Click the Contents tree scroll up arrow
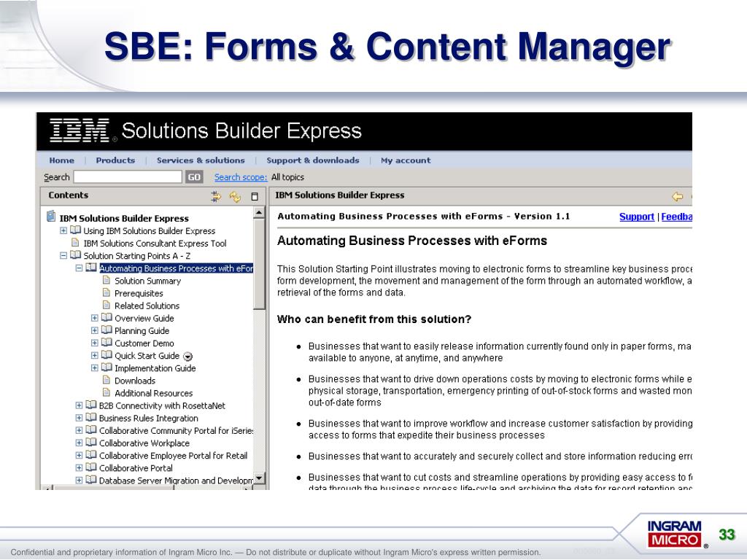The height and width of the screenshot is (560, 747). click(259, 213)
